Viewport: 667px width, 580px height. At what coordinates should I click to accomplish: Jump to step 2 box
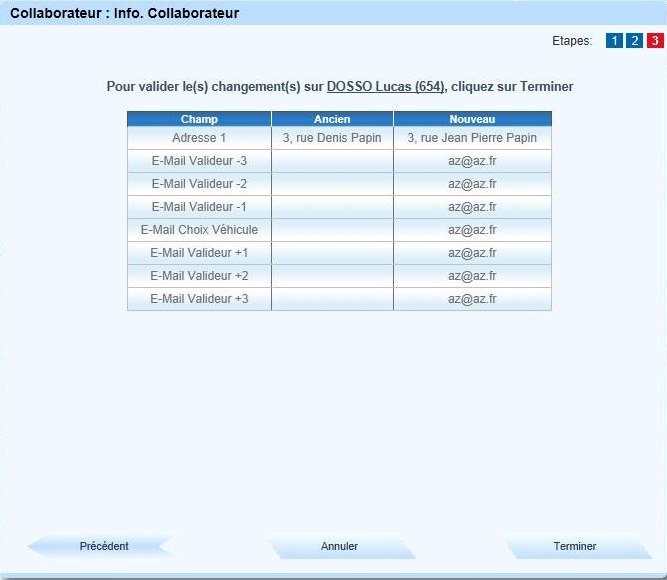(634, 41)
